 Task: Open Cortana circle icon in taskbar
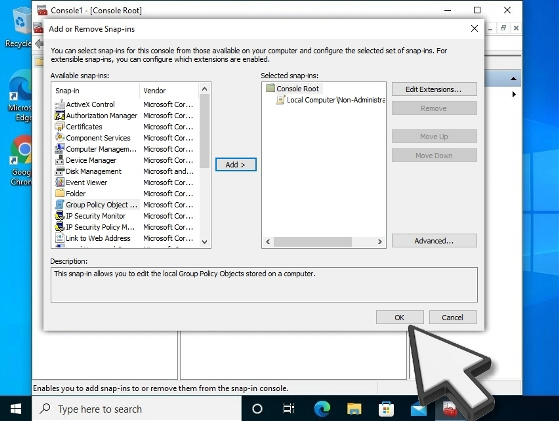click(x=257, y=409)
